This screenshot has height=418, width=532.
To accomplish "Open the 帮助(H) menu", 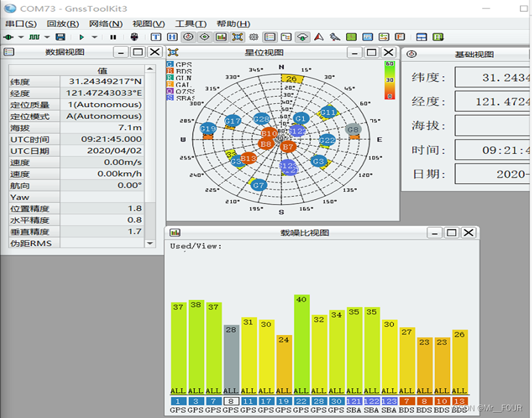I will click(234, 24).
